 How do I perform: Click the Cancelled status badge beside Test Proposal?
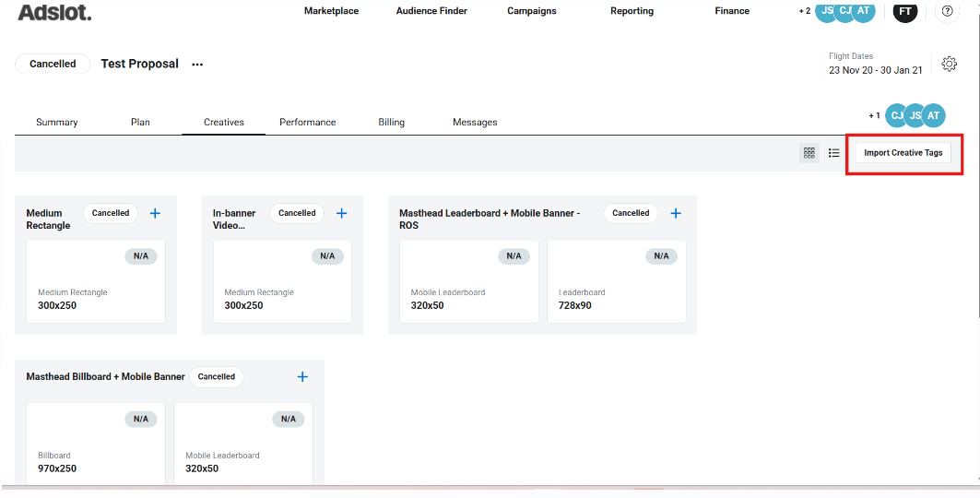pos(53,64)
